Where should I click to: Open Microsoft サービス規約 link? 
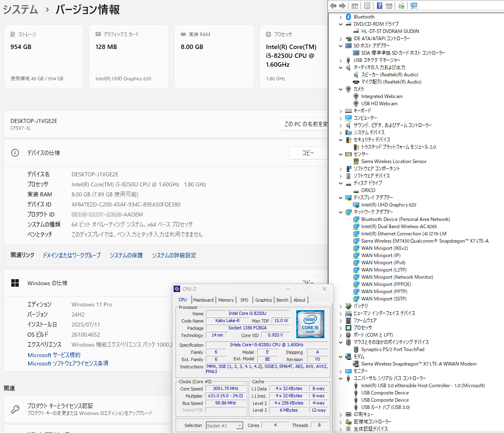pos(54,355)
